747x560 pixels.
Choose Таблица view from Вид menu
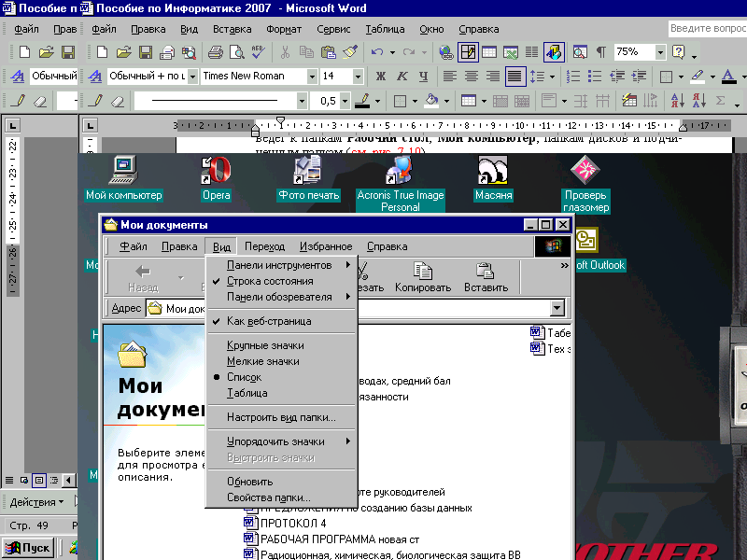281,393
